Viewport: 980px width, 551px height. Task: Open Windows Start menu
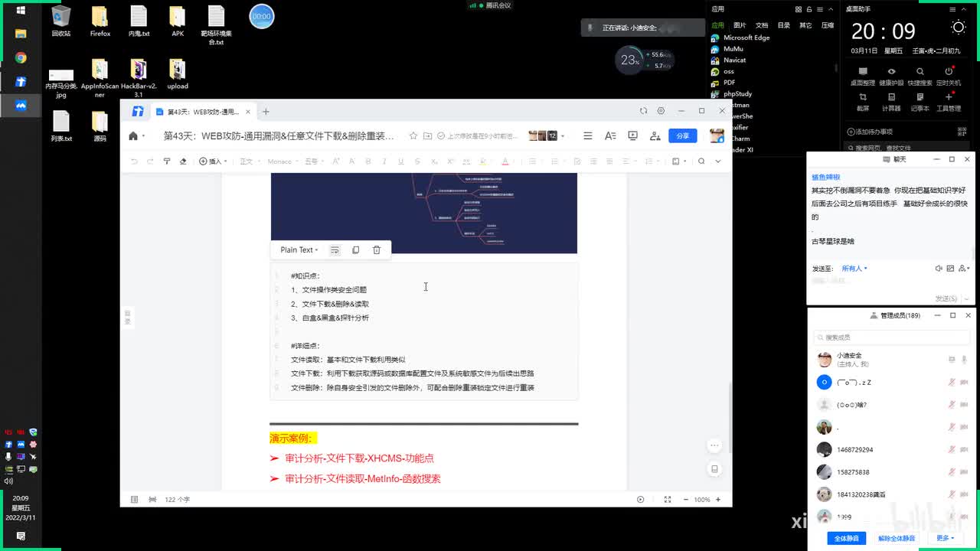tap(21, 10)
